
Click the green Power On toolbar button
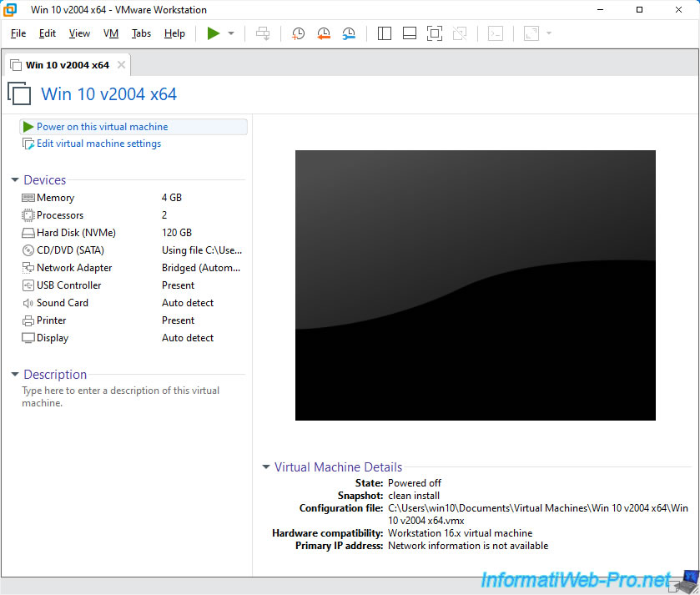[214, 33]
